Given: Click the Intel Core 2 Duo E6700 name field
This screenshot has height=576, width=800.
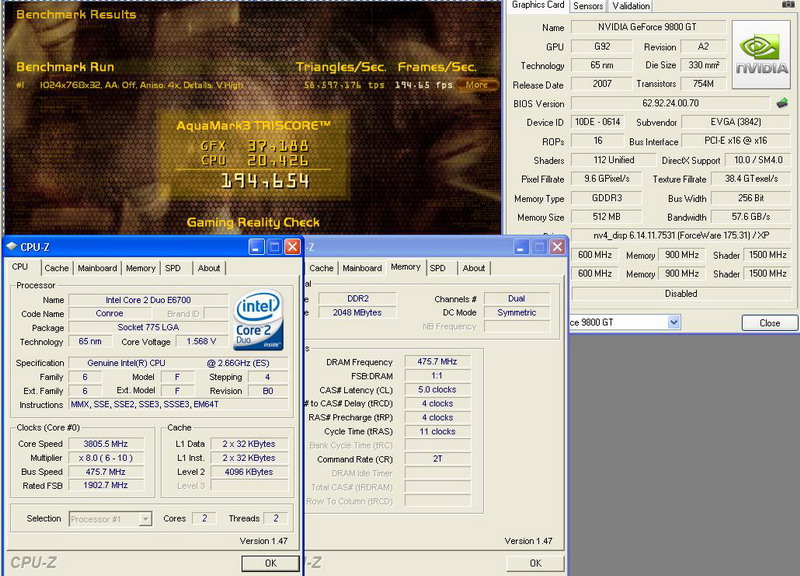Looking at the screenshot, I should pos(148,300).
